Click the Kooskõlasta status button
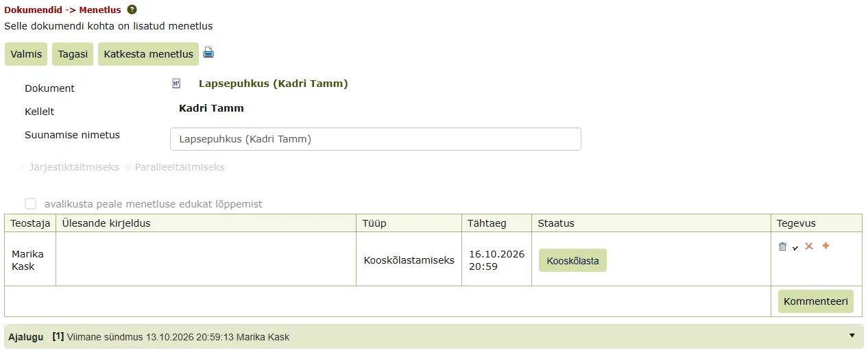Viewport: 868px width, 352px height. [x=573, y=260]
